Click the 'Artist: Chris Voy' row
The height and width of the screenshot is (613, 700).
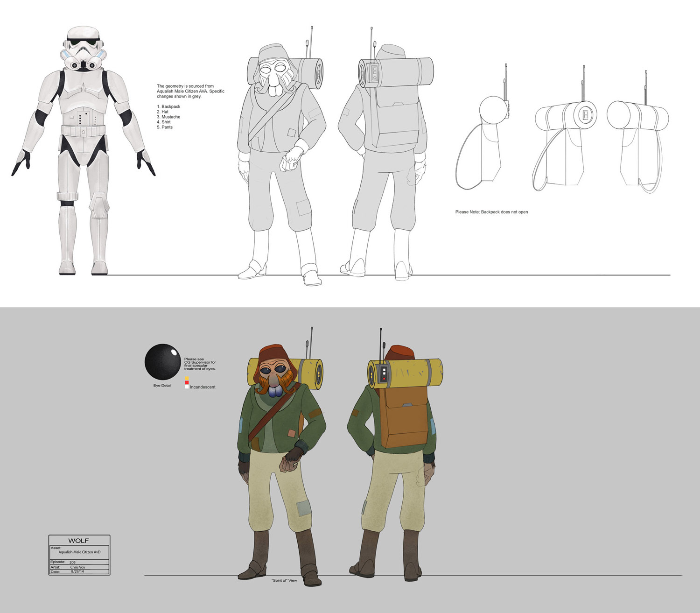[79, 567]
